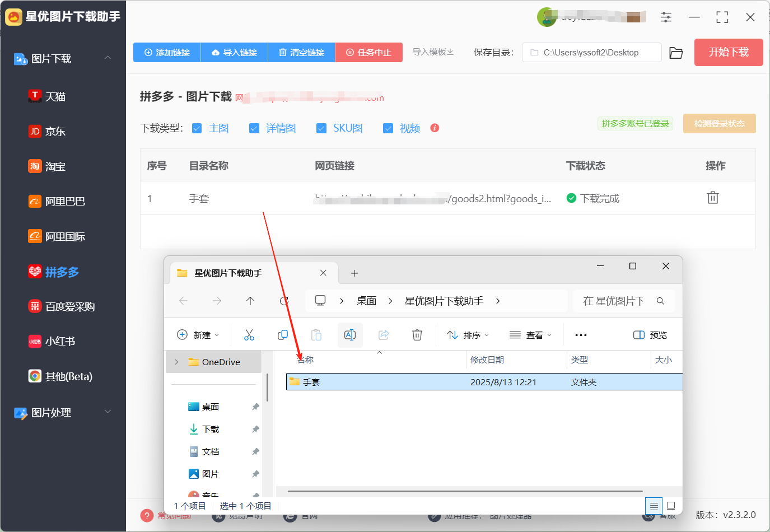The height and width of the screenshot is (532, 770).
Task: Click the 任务中止 button
Action: click(x=368, y=52)
